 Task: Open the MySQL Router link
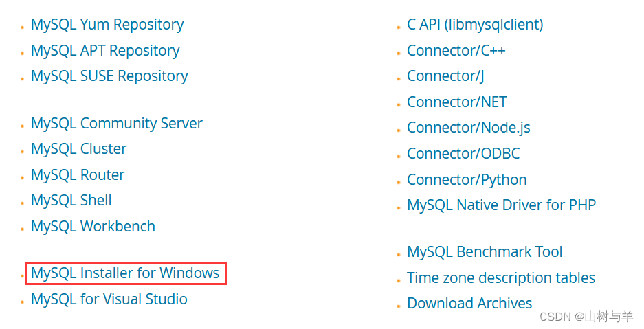pyautogui.click(x=78, y=174)
